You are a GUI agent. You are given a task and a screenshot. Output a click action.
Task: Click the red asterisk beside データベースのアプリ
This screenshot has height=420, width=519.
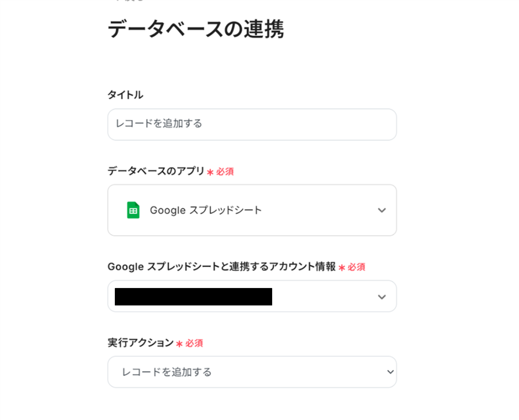[210, 172]
